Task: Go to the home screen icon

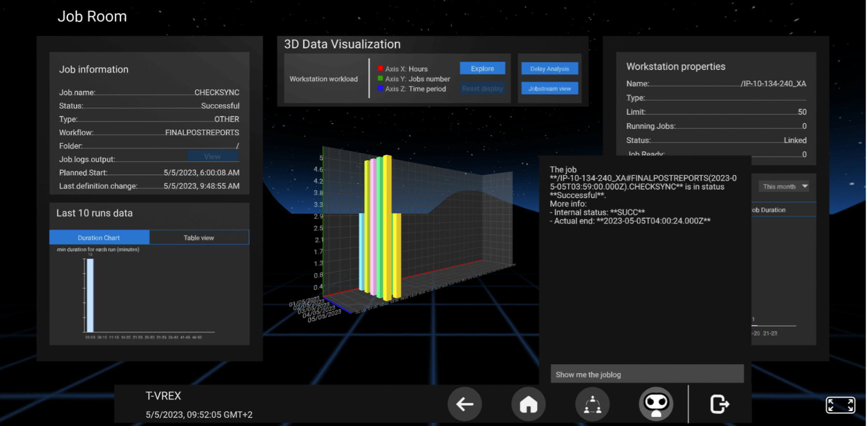Action: pyautogui.click(x=528, y=404)
